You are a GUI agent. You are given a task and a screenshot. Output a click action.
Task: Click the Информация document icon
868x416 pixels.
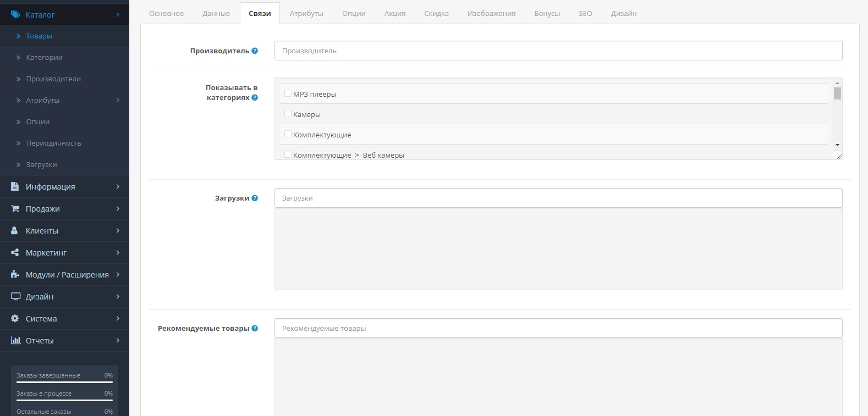pos(15,187)
